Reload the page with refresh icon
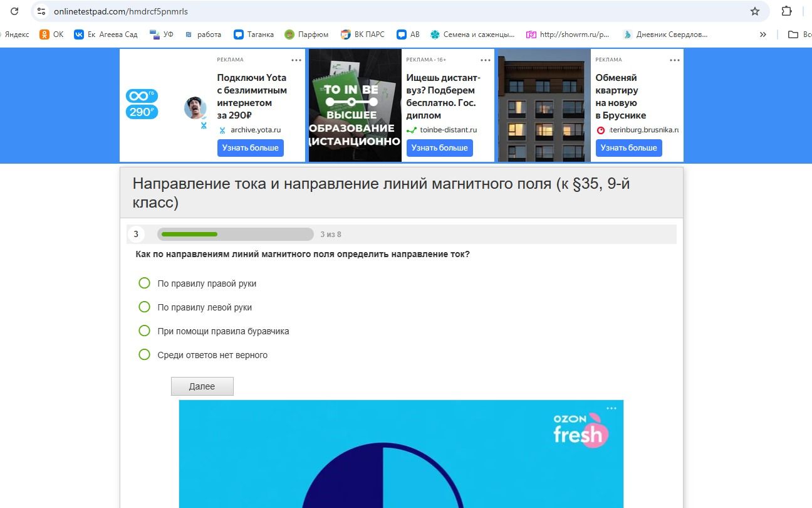The image size is (812, 508). (14, 11)
